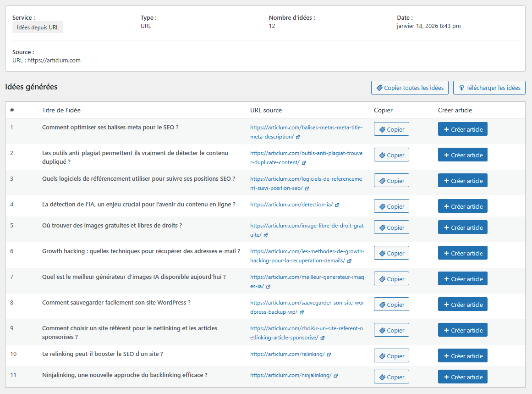Click the download icon in Télécharger les idées

(x=461, y=88)
